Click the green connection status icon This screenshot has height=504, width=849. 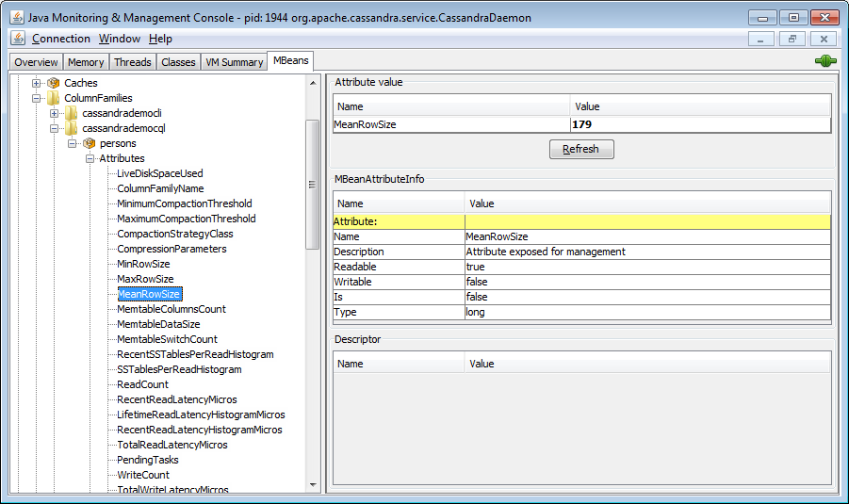825,61
